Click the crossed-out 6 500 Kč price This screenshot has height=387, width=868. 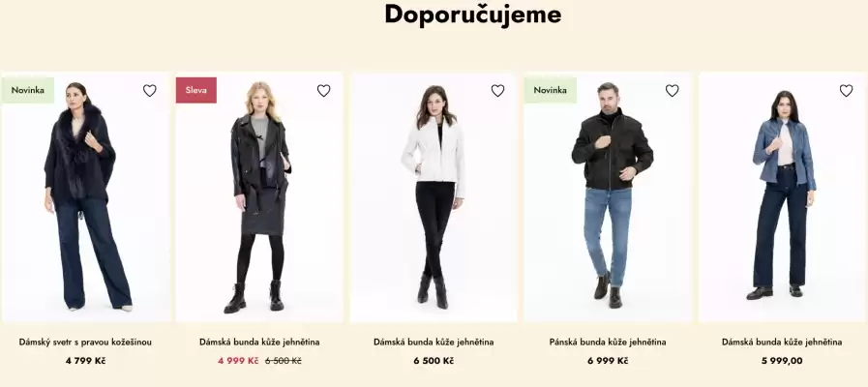click(283, 361)
